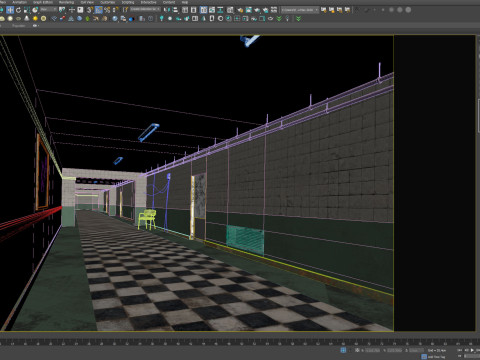Screen dimensions: 480x360
Task: Open the Rendering menu
Action: (66, 2)
